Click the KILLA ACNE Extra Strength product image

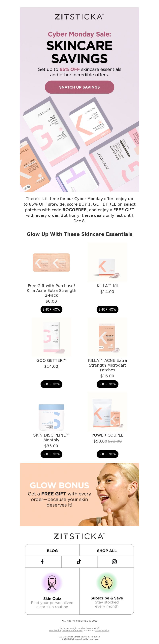[108, 337]
